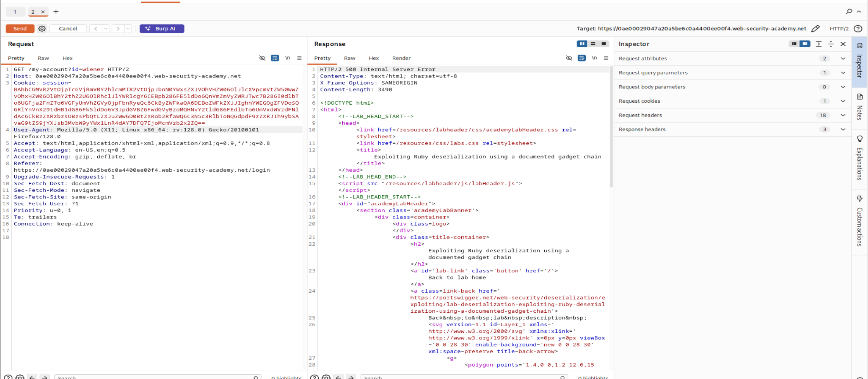Expand Request body parameters section
The image size is (868, 379).
tap(732, 87)
